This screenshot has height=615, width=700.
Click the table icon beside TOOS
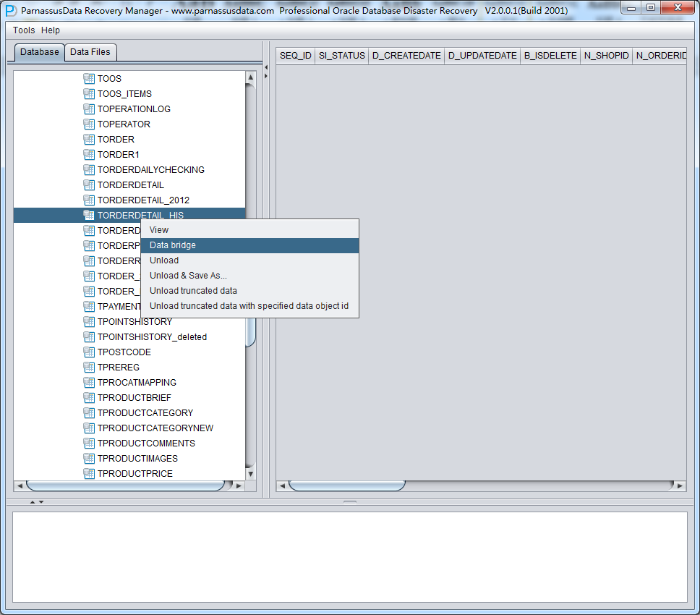[89, 78]
